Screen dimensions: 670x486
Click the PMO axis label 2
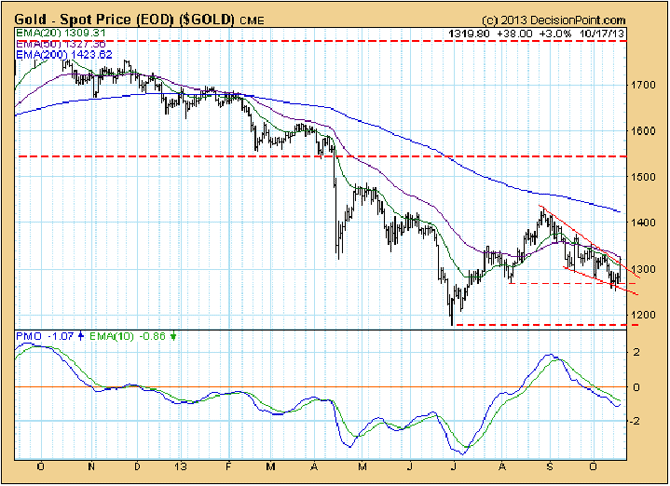point(636,353)
